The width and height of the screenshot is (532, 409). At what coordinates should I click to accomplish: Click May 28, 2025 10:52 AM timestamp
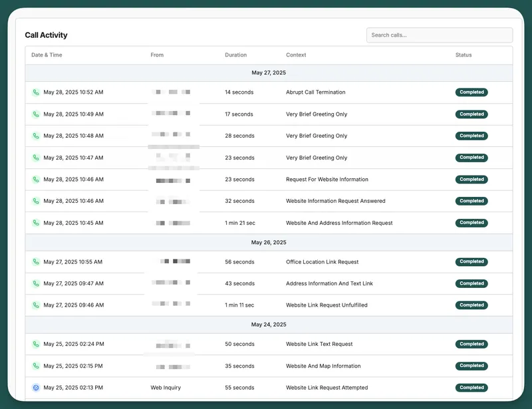(73, 92)
